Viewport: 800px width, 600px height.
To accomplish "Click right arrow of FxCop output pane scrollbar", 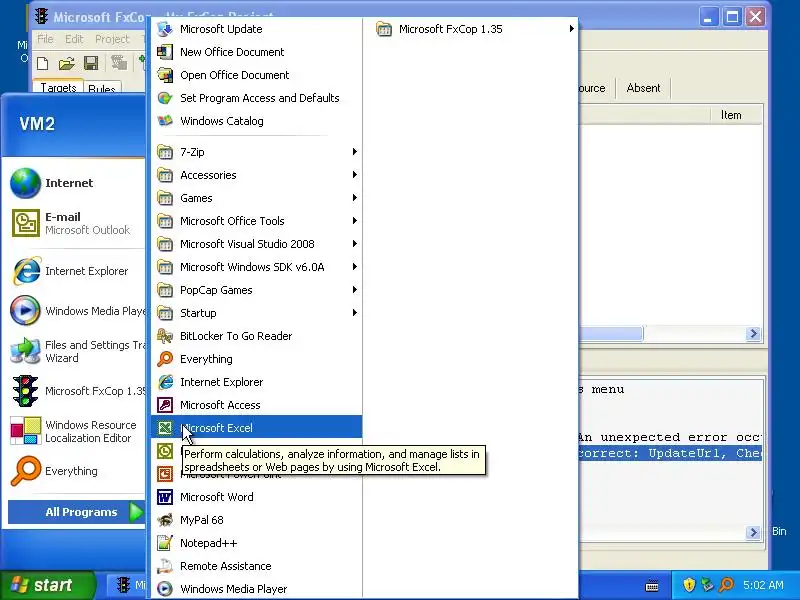I will click(753, 532).
